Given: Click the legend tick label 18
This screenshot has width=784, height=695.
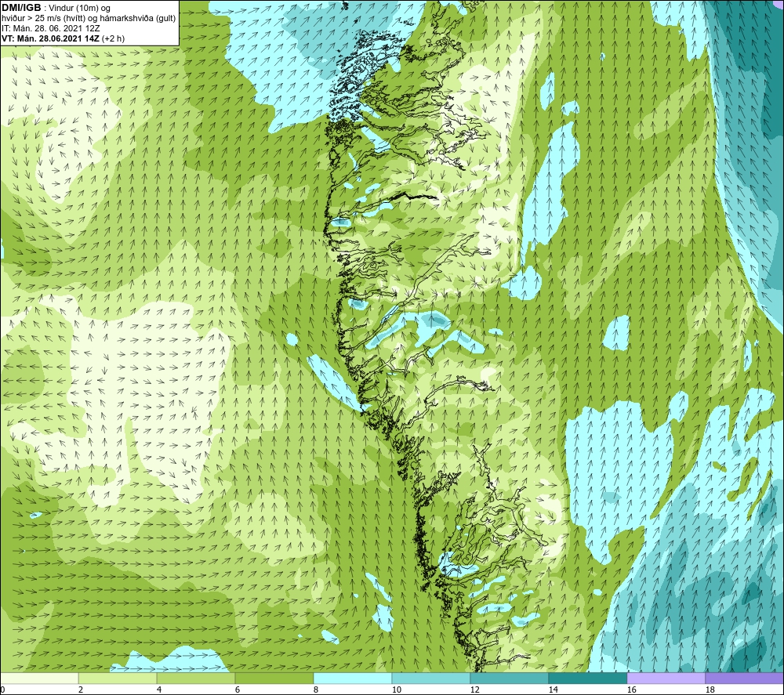Looking at the screenshot, I should click(710, 690).
